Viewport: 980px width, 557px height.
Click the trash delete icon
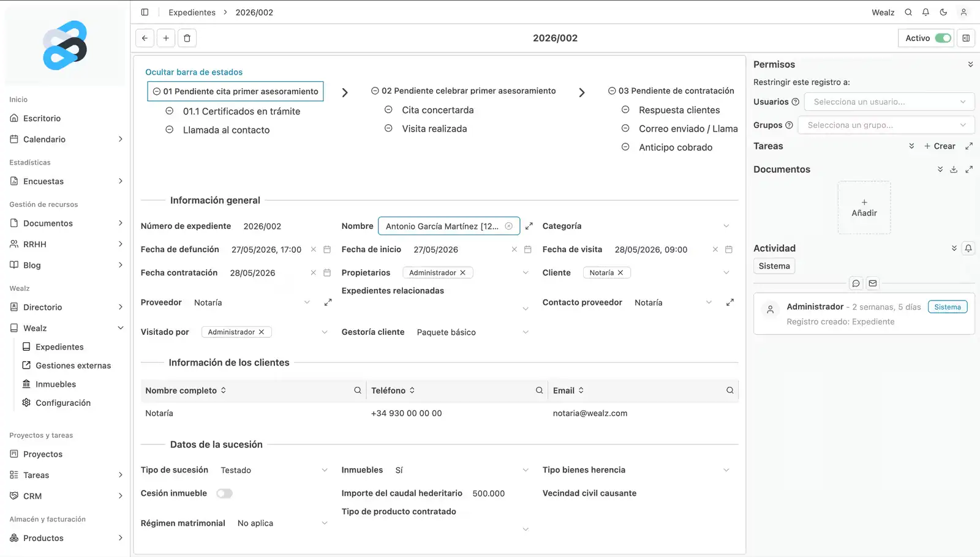pos(187,38)
